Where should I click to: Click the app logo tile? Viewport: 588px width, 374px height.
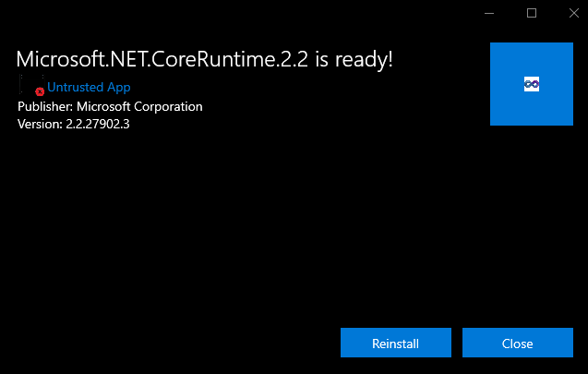(x=532, y=84)
